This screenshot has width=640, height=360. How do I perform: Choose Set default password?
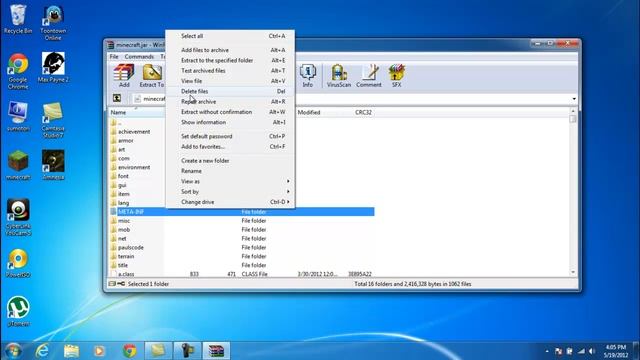click(231, 136)
